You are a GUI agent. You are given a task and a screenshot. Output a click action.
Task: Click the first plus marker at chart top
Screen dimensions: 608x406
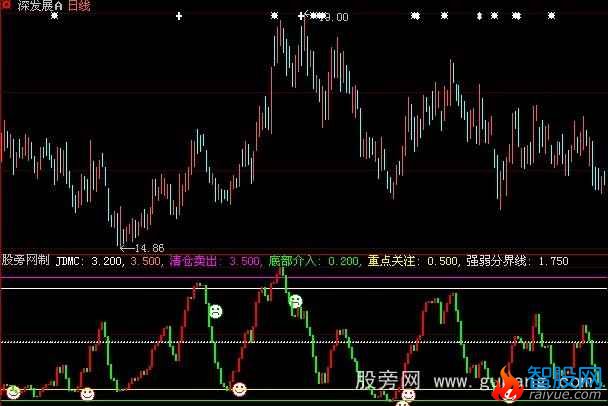tap(179, 16)
